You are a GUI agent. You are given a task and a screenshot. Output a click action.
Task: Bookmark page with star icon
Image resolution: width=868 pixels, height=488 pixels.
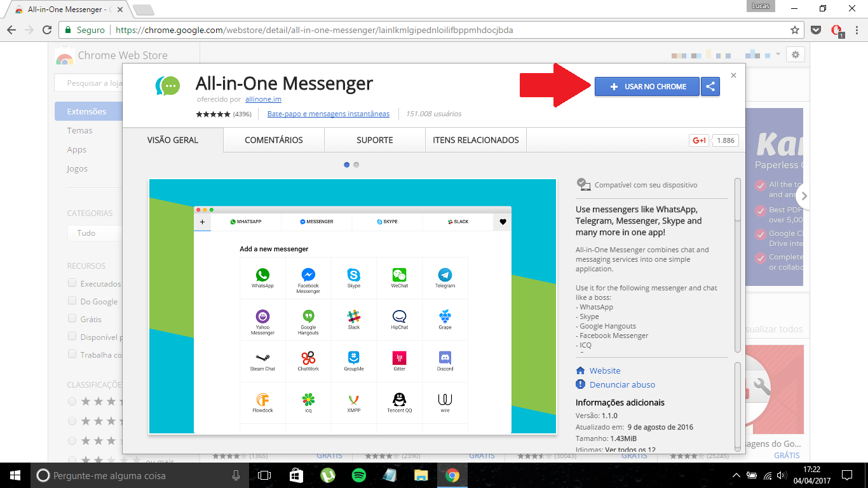[x=795, y=30]
